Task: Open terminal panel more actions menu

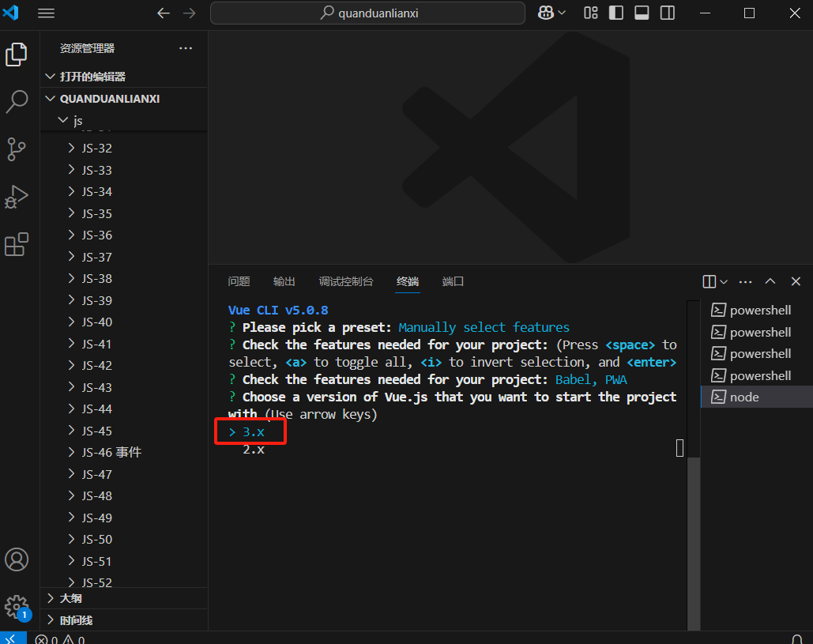Action: point(745,281)
